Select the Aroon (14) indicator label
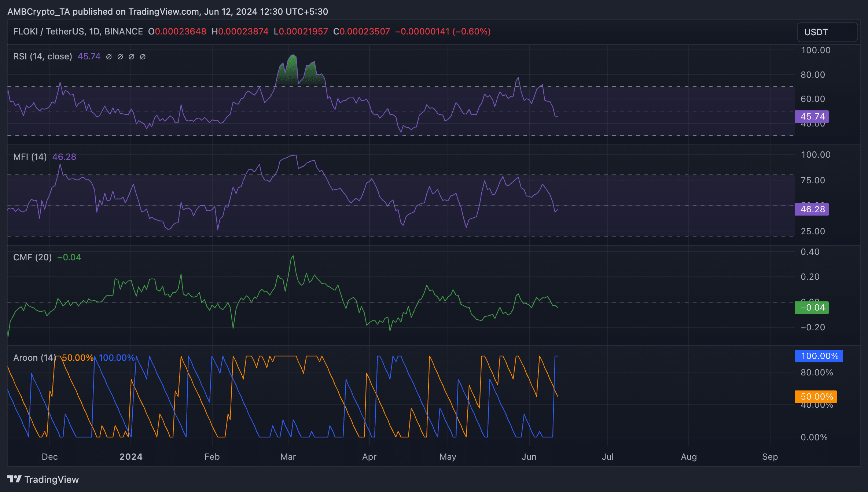Screen dimensions: 868x492 [35, 358]
